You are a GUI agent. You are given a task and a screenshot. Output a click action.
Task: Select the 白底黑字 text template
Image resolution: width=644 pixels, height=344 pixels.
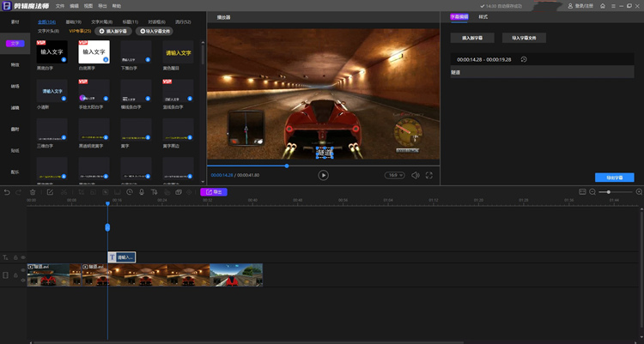coord(94,51)
